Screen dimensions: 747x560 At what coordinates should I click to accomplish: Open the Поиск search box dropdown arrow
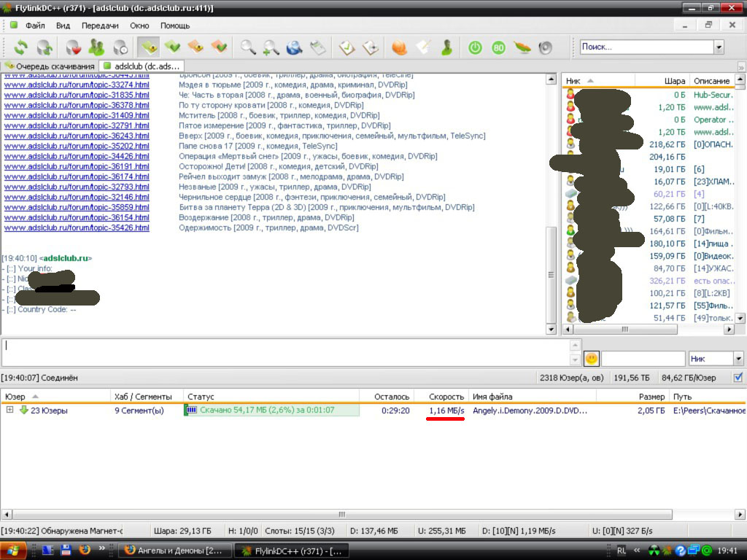(x=719, y=47)
